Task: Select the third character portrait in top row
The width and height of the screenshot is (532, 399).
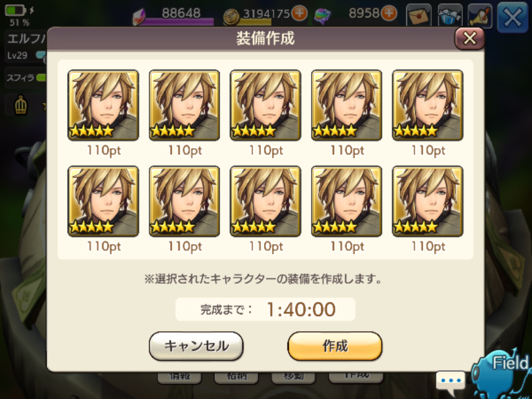Action: click(x=265, y=105)
